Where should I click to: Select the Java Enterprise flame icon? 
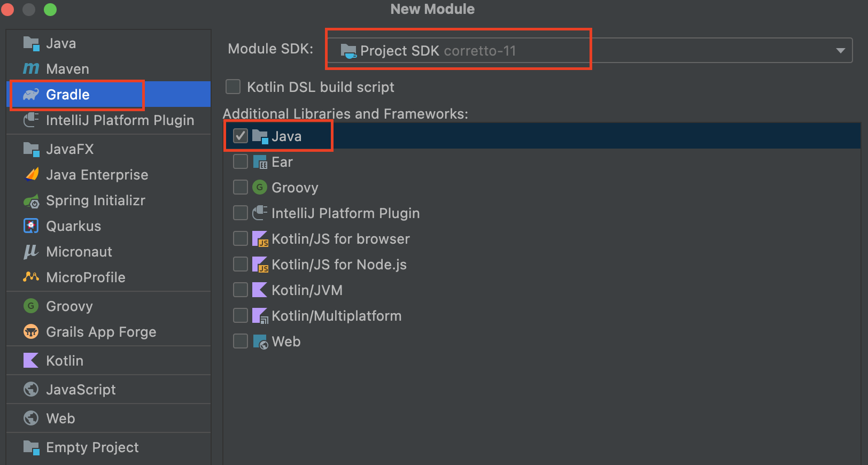(32, 175)
